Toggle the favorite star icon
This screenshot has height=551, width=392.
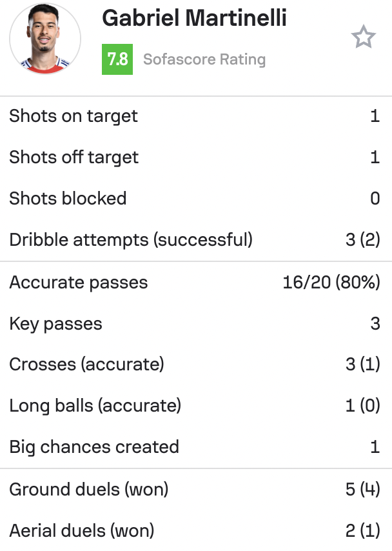pos(364,37)
